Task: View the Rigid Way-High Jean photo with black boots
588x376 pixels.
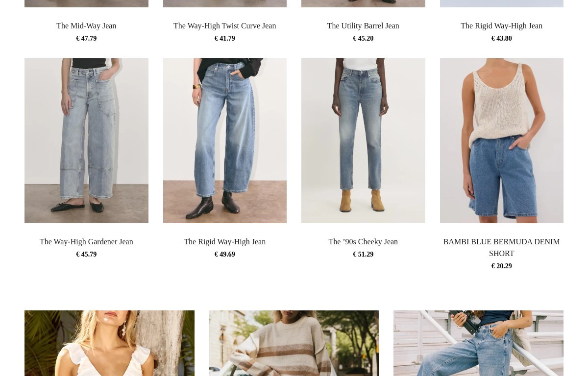Action: click(x=225, y=141)
